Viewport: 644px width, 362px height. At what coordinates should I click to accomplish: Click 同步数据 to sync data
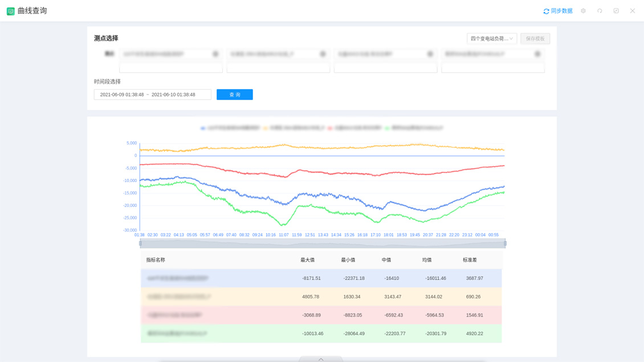(x=558, y=11)
